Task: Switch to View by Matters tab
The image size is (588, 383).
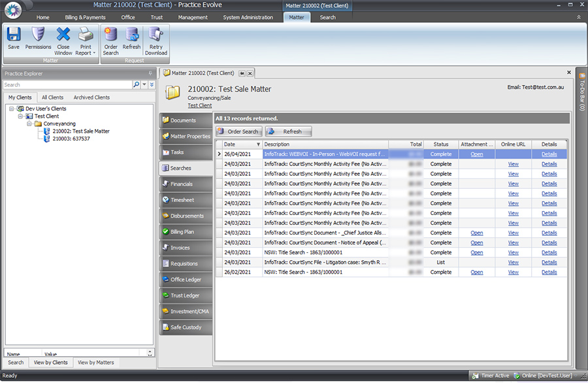Action: point(95,363)
